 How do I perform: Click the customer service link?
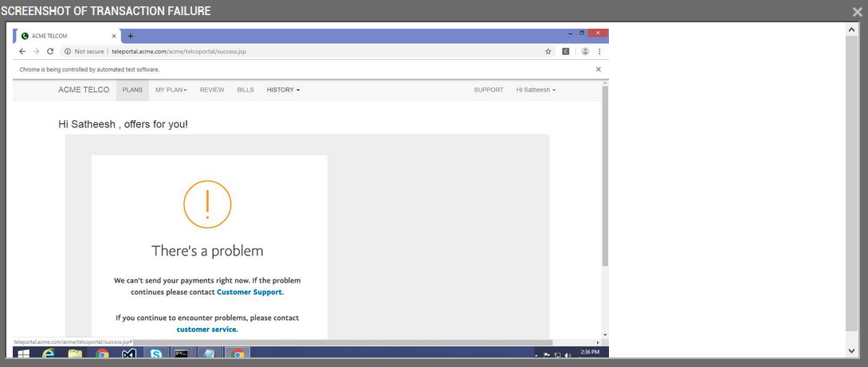pos(206,330)
